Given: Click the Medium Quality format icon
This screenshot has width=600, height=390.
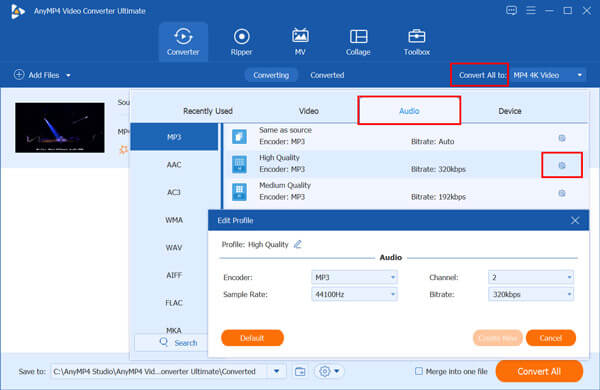Looking at the screenshot, I should coord(240,192).
